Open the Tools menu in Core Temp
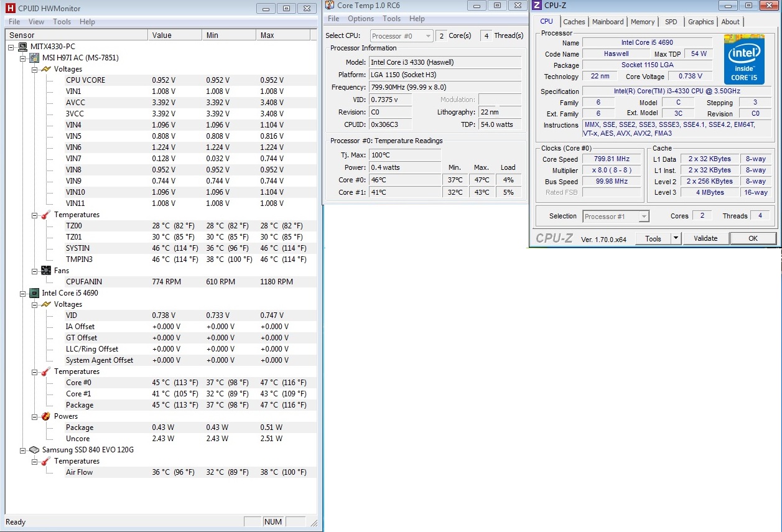 tap(391, 19)
